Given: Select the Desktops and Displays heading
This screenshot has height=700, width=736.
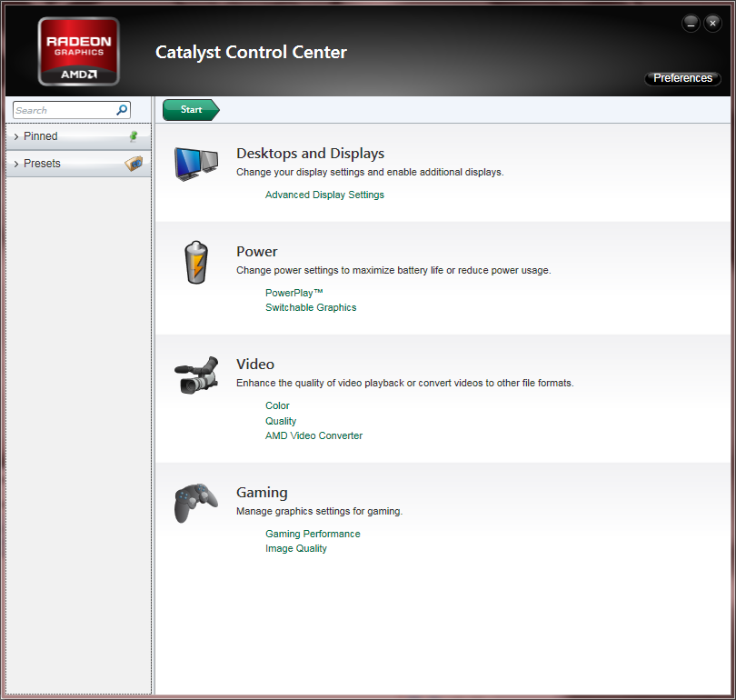Looking at the screenshot, I should [x=310, y=154].
